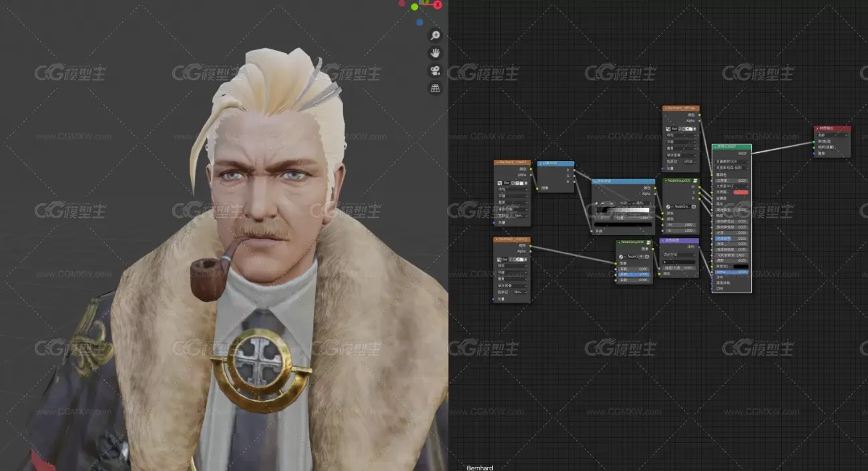The image size is (868, 471).
Task: Collapse the Principled BSDF node
Action: click(x=716, y=147)
